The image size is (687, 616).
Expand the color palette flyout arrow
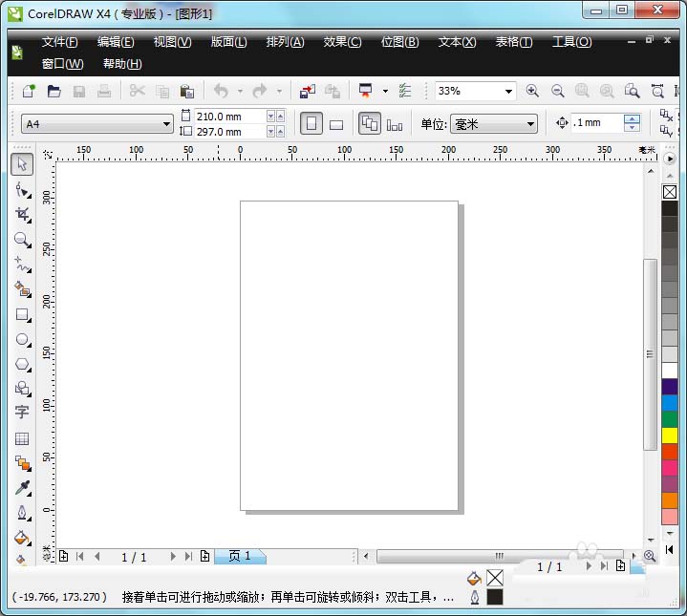click(x=670, y=159)
